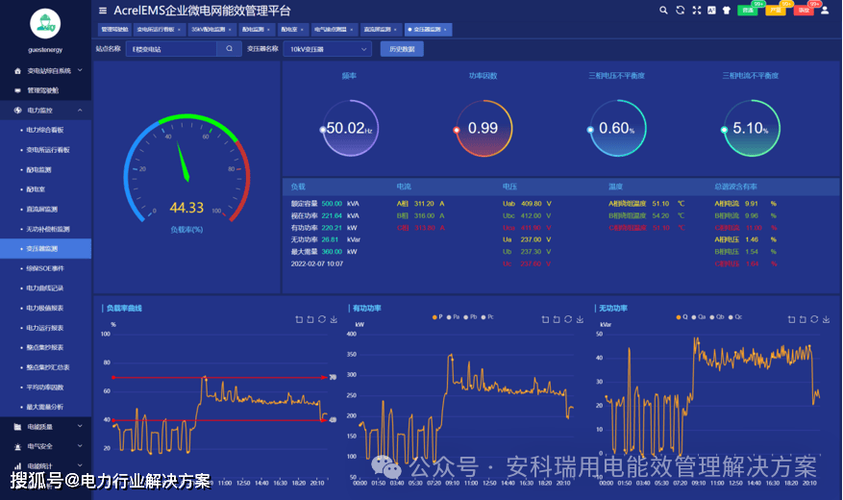Open 继保SOE事件 in the sidebar

click(46, 268)
